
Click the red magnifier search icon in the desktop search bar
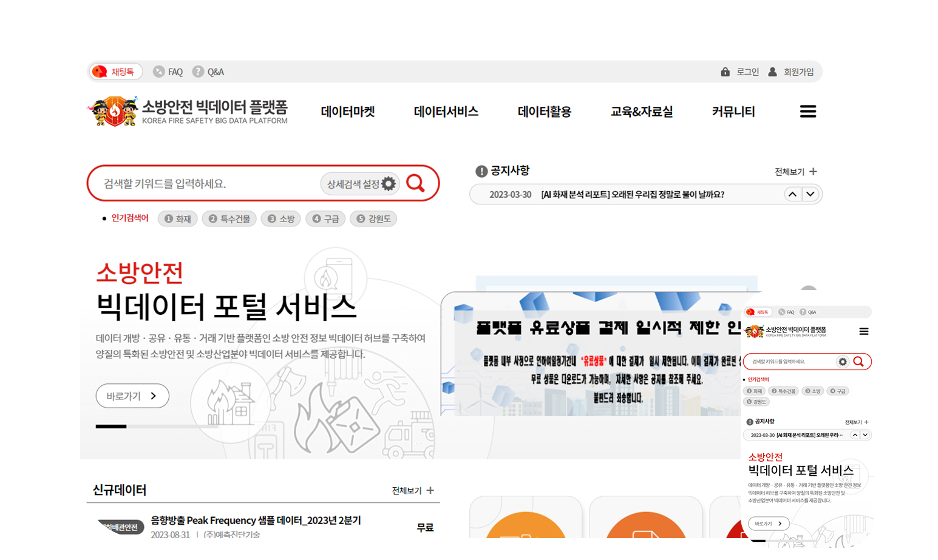(415, 183)
